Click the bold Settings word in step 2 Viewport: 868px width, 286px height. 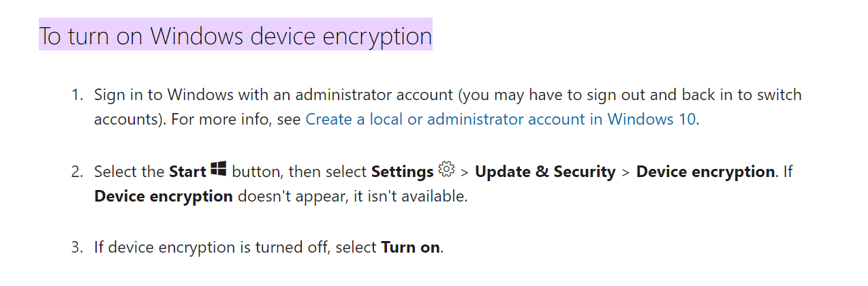pyautogui.click(x=402, y=172)
